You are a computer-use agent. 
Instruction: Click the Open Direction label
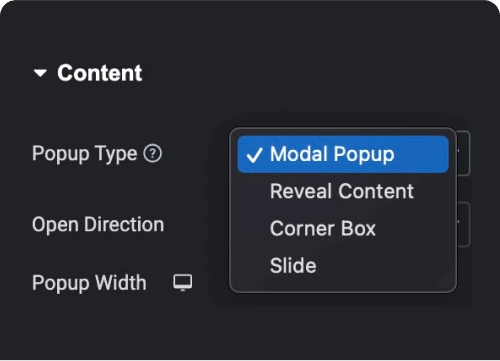pyautogui.click(x=98, y=224)
